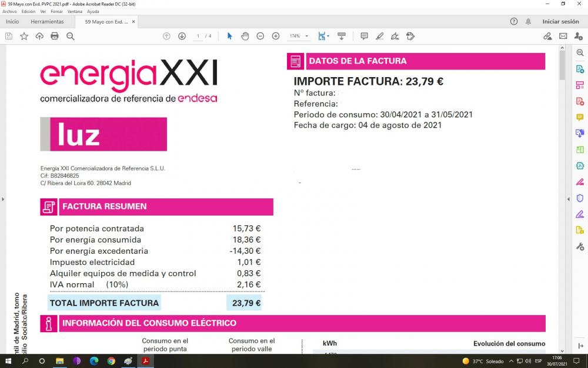Select the 59 Mayo con Exd document tab
Viewport: 588px width, 368px height.
(106, 22)
